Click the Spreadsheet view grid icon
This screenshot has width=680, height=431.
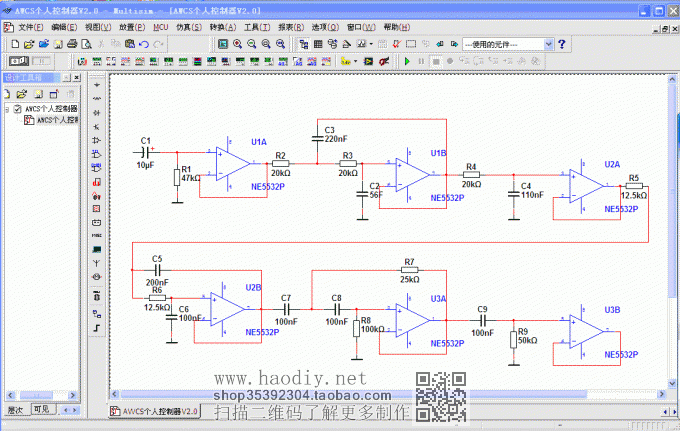pos(318,45)
